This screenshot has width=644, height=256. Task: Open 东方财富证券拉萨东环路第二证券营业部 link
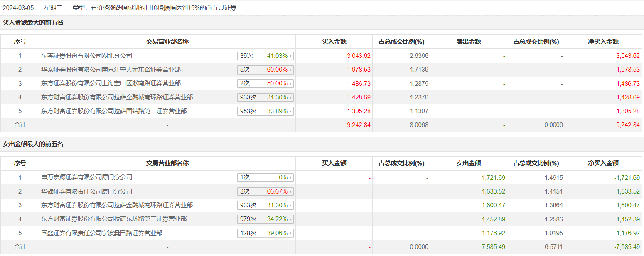tap(114, 219)
